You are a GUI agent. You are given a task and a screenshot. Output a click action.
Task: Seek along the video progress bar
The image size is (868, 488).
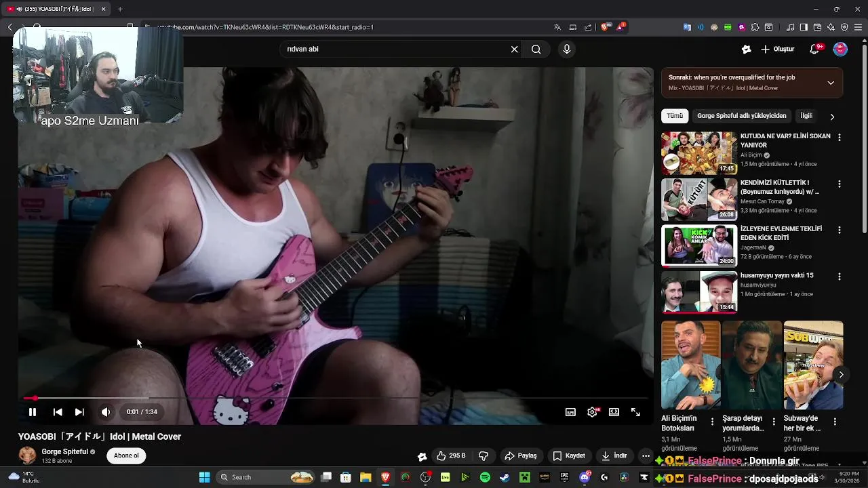click(x=336, y=399)
